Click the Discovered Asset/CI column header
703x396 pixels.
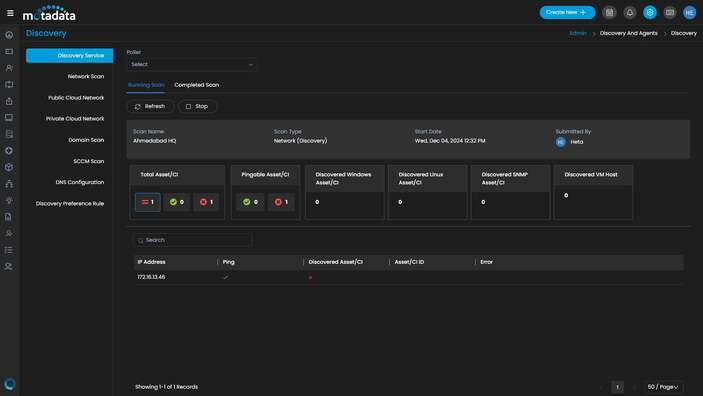point(335,262)
